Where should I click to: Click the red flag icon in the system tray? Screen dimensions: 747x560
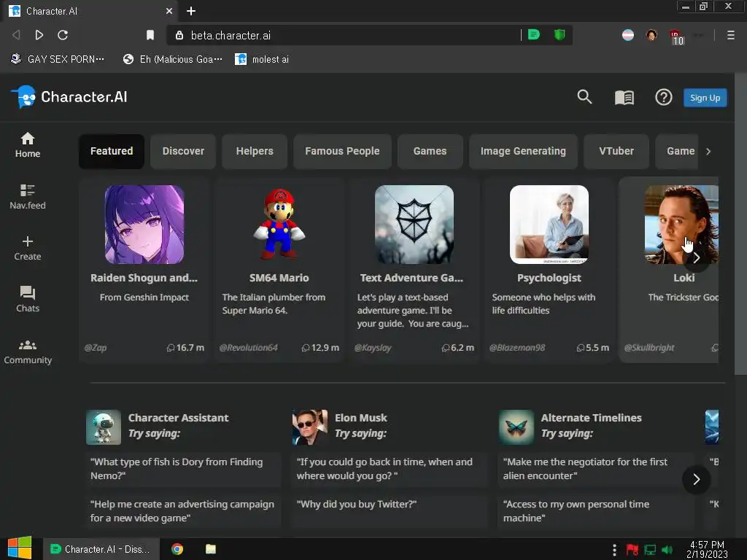pyautogui.click(x=632, y=550)
